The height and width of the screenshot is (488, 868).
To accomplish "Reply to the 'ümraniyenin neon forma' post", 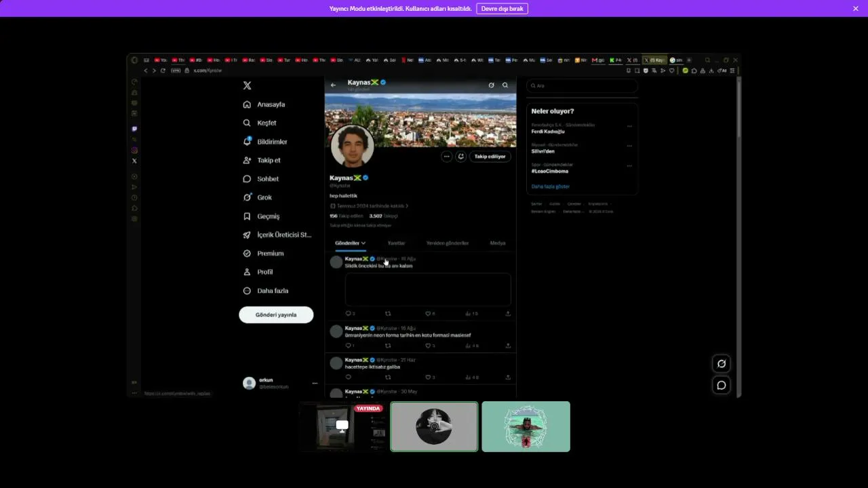I will [349, 346].
